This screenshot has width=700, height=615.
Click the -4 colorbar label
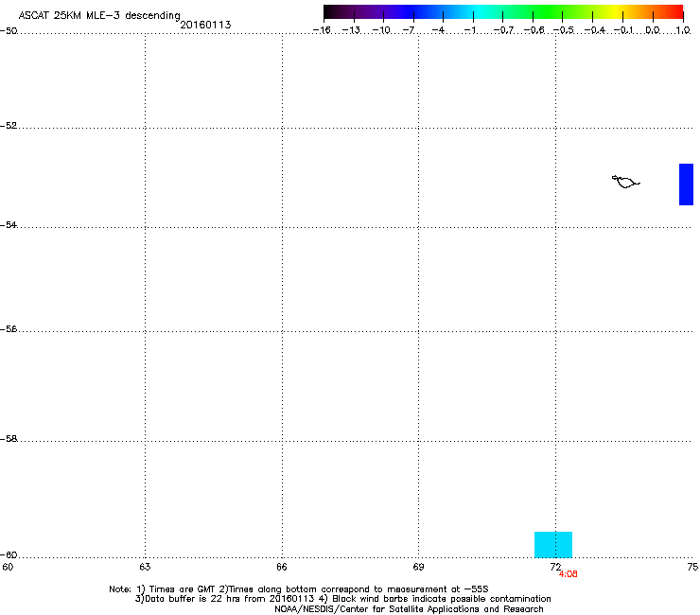point(438,30)
